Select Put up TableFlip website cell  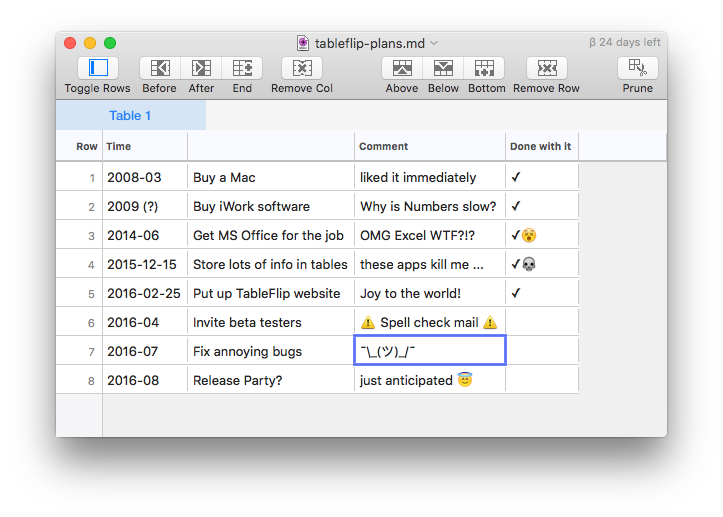[271, 294]
